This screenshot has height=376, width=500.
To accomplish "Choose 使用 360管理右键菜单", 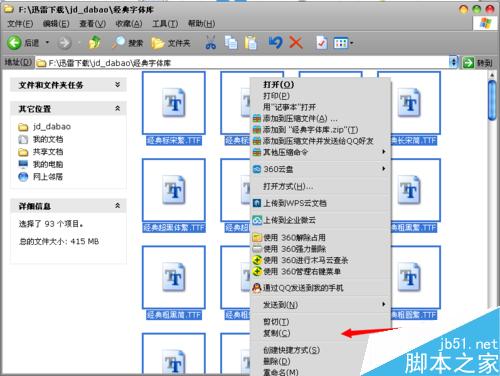I will [320, 272].
